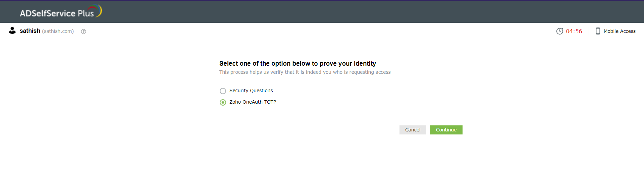
Task: Click the divider line above the buttons
Action: click(x=322, y=119)
